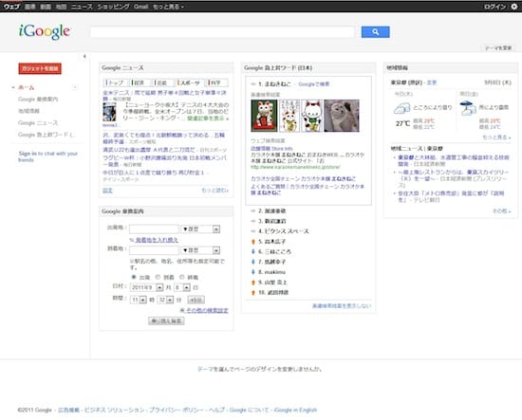Open history dropdown beside departure field
The height and width of the screenshot is (420, 522).
coord(200,229)
